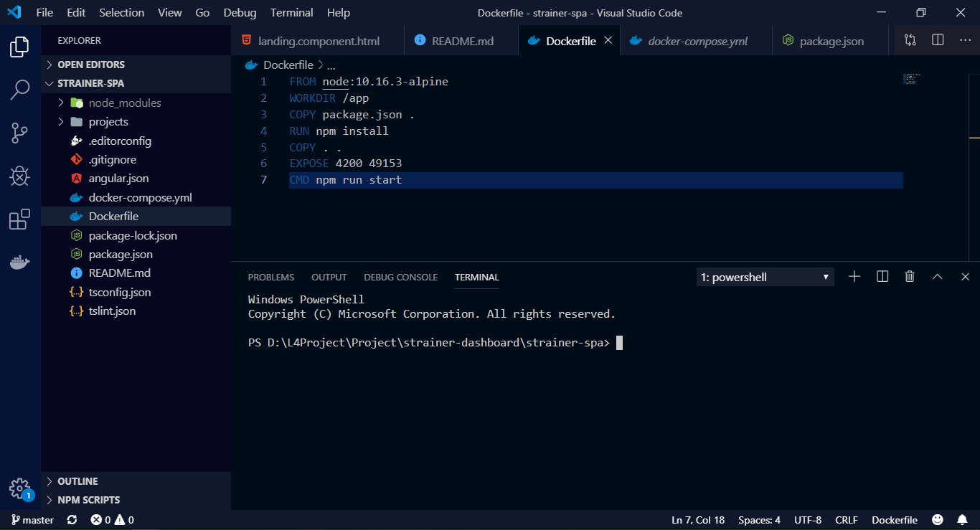Open the Help menu
The image size is (980, 530).
click(x=339, y=12)
